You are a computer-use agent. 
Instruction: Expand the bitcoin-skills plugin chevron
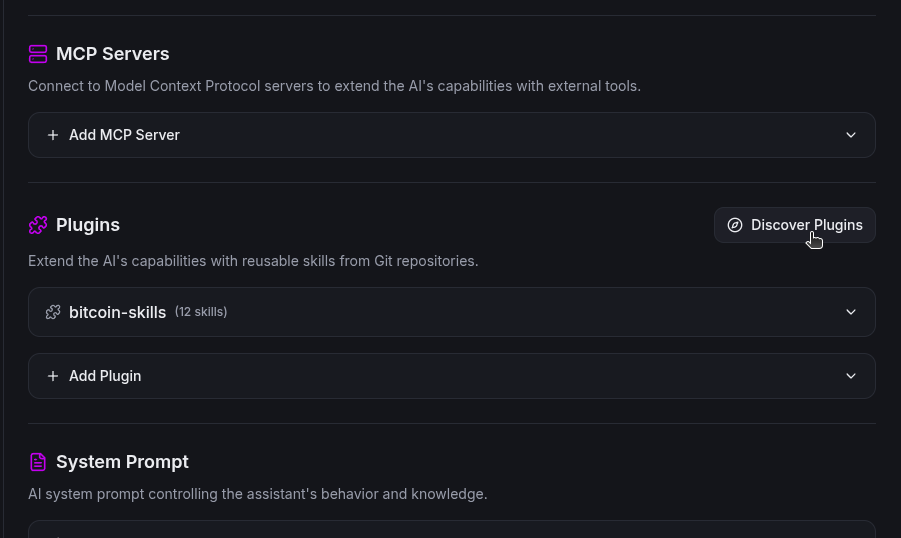(851, 312)
